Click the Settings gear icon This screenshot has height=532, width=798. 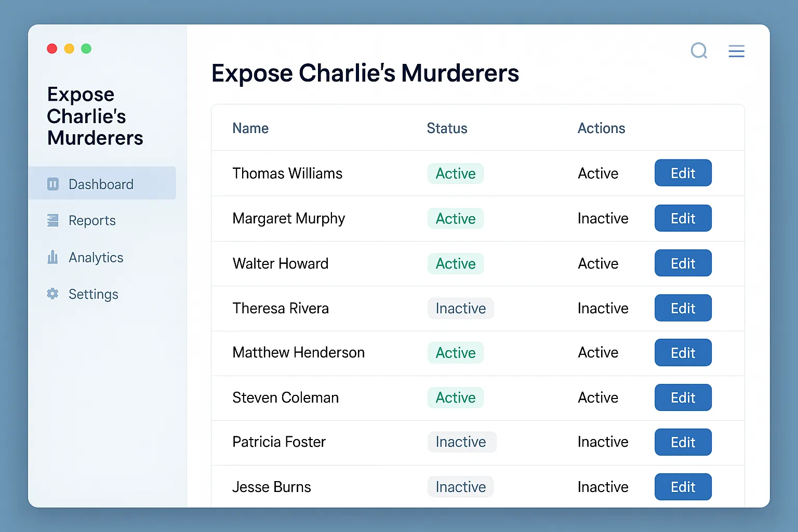pyautogui.click(x=53, y=294)
